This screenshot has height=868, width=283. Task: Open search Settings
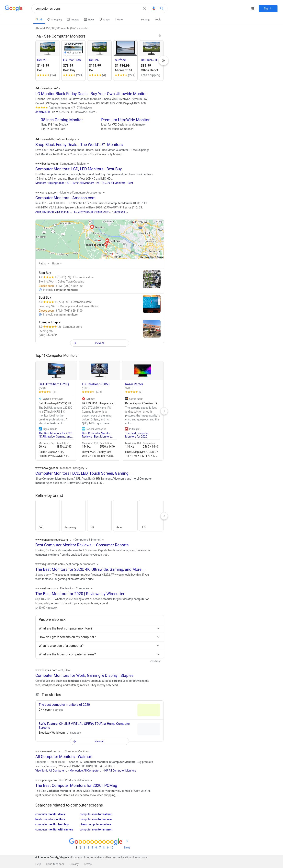click(x=146, y=19)
